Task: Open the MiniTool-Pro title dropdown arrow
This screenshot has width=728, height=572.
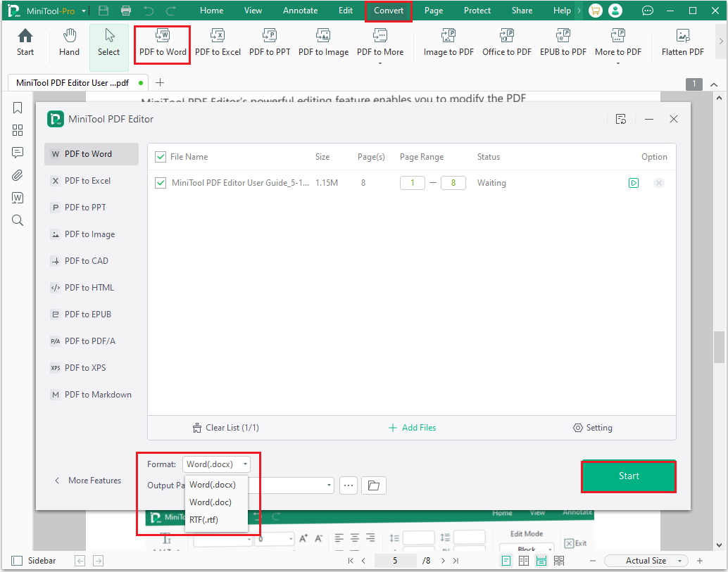Action: 84,11
